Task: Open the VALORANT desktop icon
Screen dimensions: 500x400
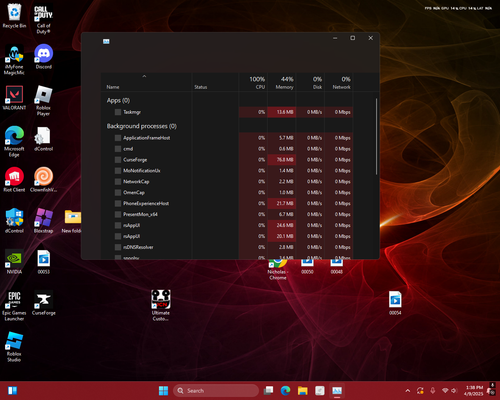Action: 14,97
